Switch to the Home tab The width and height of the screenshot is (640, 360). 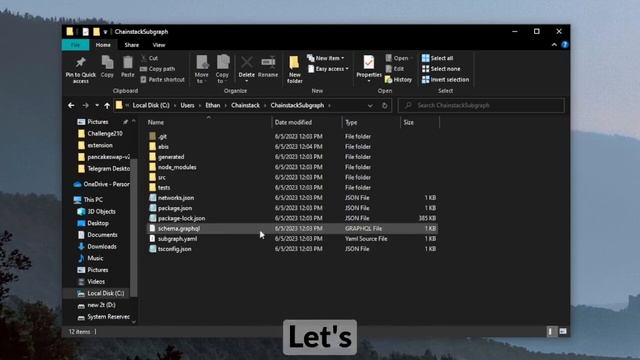point(103,45)
